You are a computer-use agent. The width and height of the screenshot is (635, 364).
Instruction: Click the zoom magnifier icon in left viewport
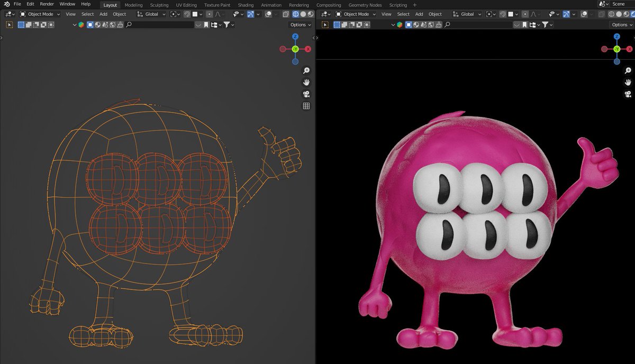tap(306, 71)
